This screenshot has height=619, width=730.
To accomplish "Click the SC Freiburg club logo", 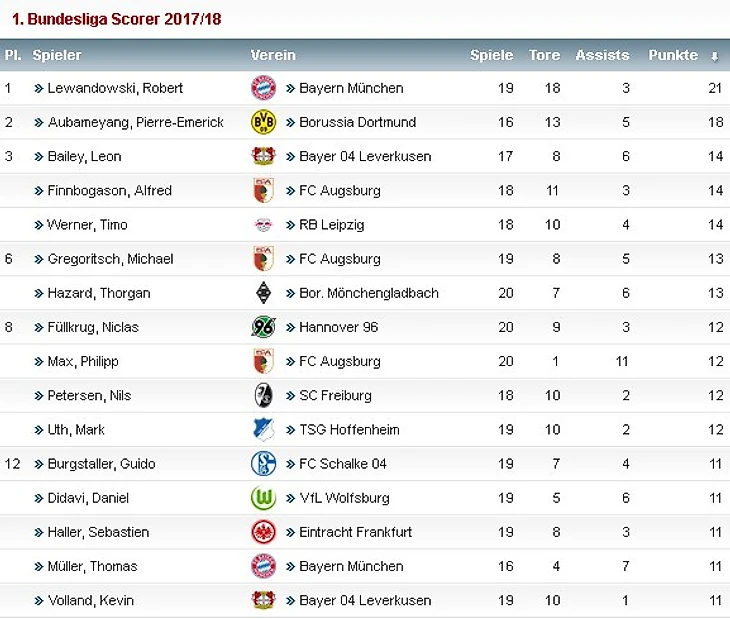I will coord(263,395).
